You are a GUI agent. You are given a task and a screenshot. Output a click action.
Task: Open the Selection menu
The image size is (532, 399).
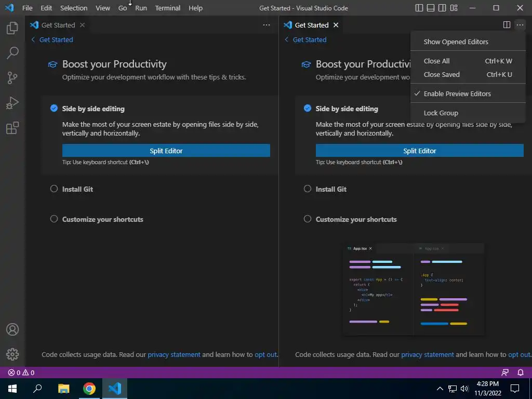[74, 8]
